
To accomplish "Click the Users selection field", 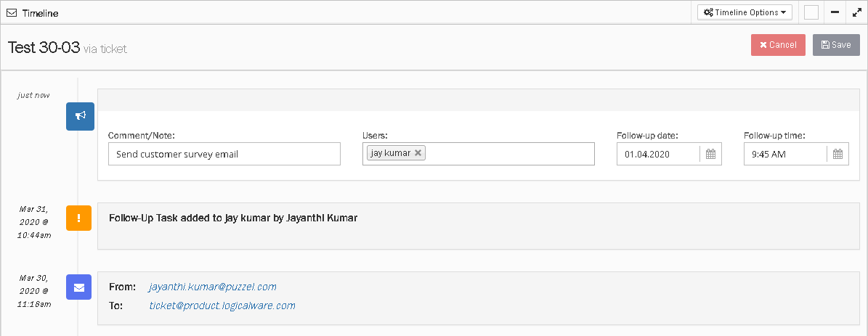I will point(508,154).
